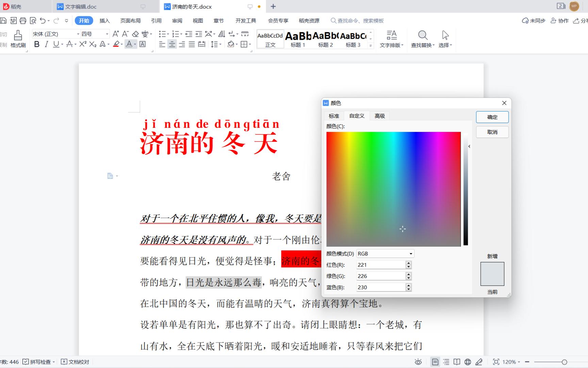Screen dimensions: 588x368
Task: Increase the blue (蓝色) value stepper up
Action: click(x=409, y=285)
